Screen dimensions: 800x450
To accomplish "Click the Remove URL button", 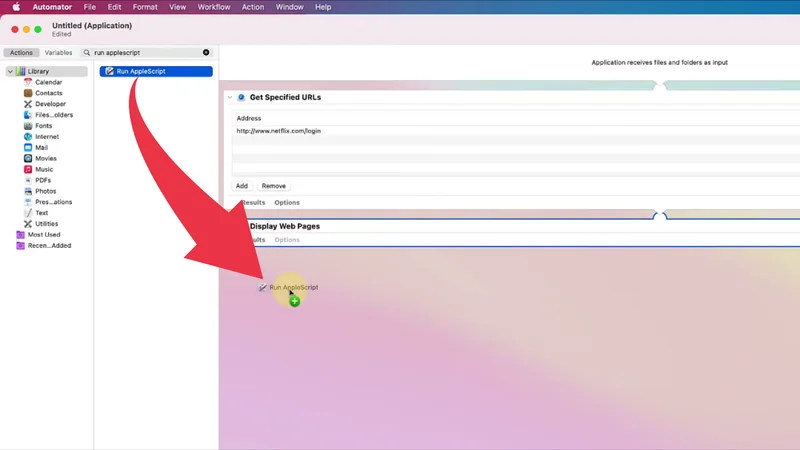I will click(x=273, y=186).
